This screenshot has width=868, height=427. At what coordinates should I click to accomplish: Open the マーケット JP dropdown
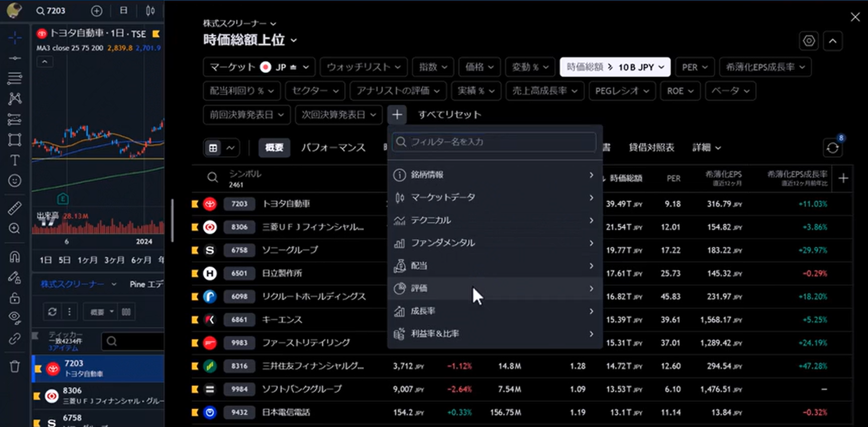(x=259, y=67)
